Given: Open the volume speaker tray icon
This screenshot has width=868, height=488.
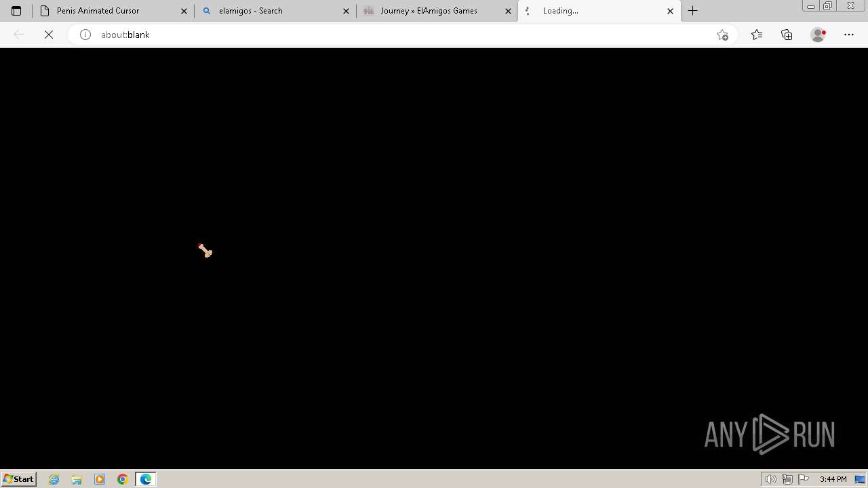Looking at the screenshot, I should (x=771, y=479).
